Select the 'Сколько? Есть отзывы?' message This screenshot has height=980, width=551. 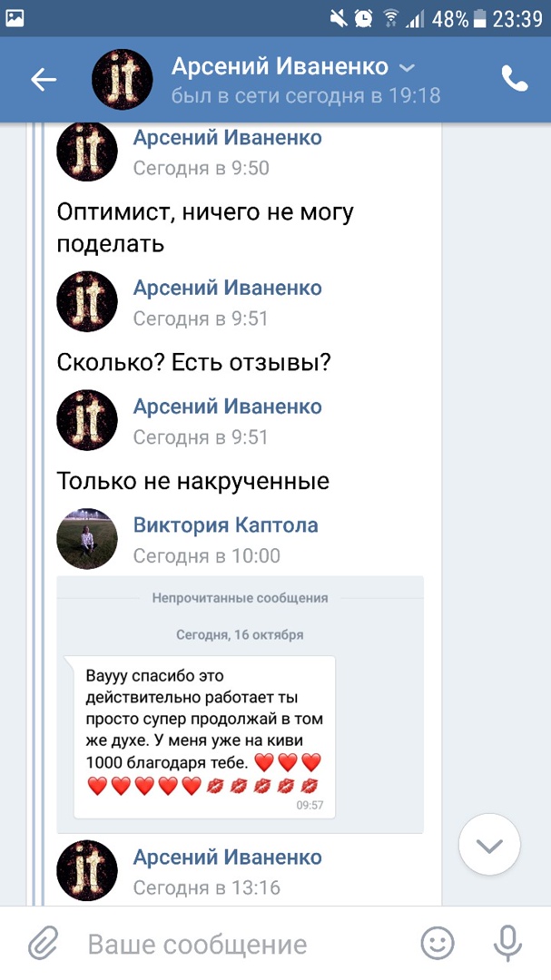(193, 362)
